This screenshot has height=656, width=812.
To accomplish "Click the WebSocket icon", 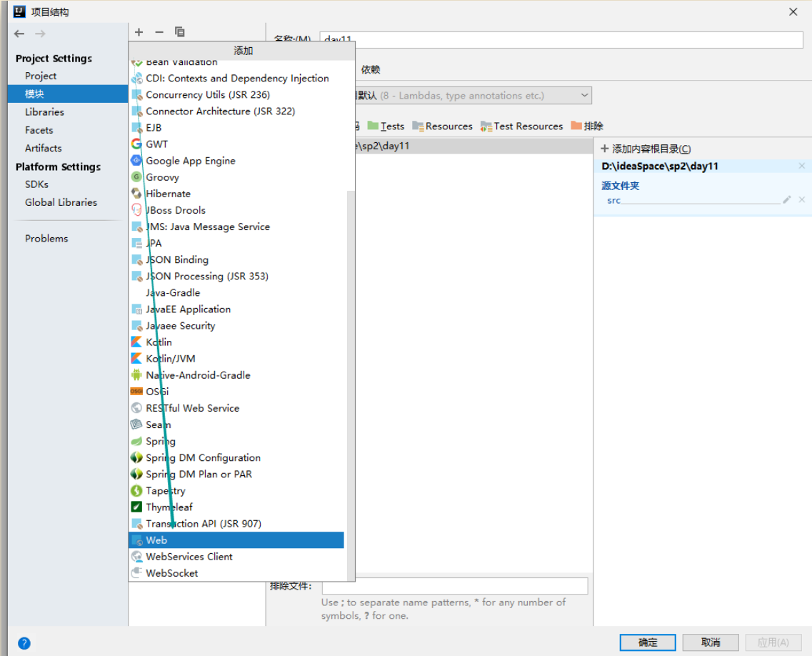I will click(x=136, y=572).
